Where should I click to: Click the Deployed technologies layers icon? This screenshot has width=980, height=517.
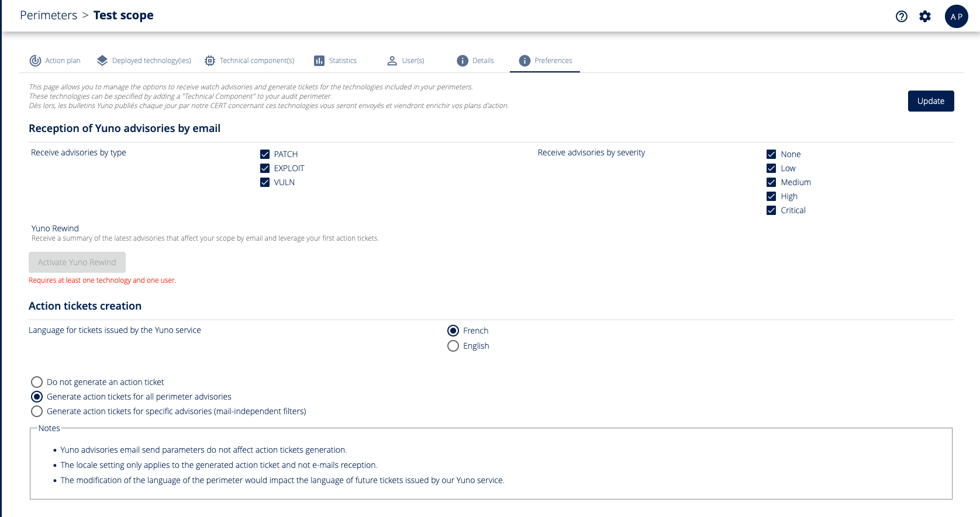[x=102, y=61]
